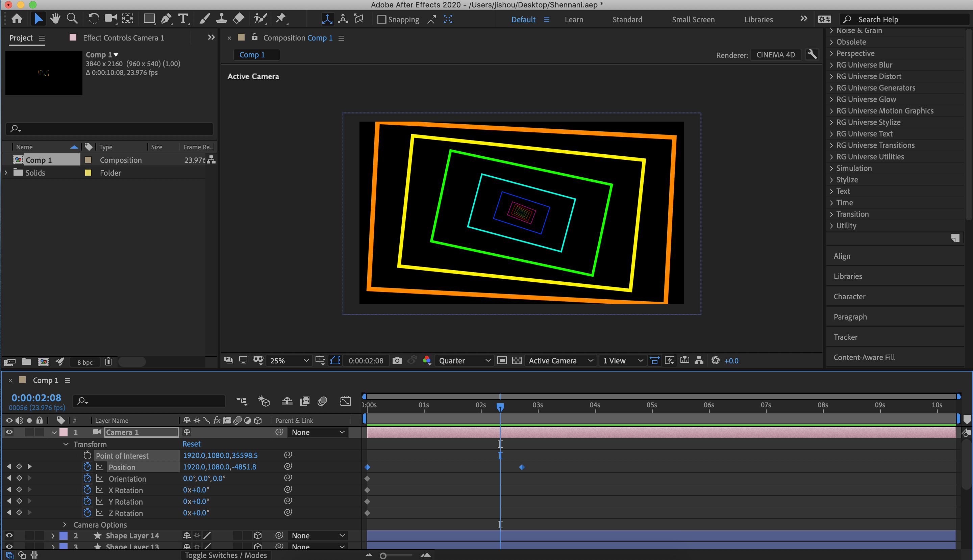This screenshot has height=560, width=973.
Task: Take a composition snapshot with the camera icon
Action: click(x=397, y=360)
